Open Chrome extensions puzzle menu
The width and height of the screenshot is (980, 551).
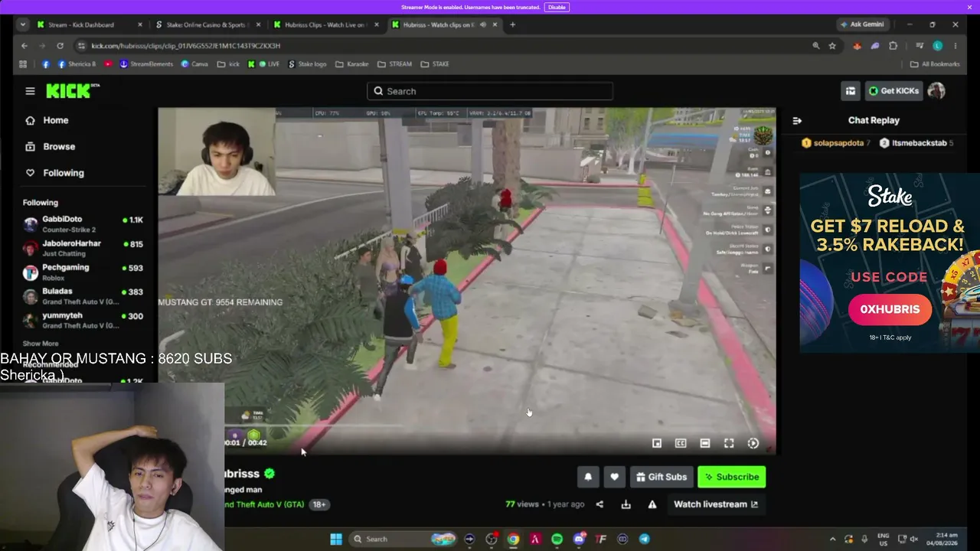(893, 46)
